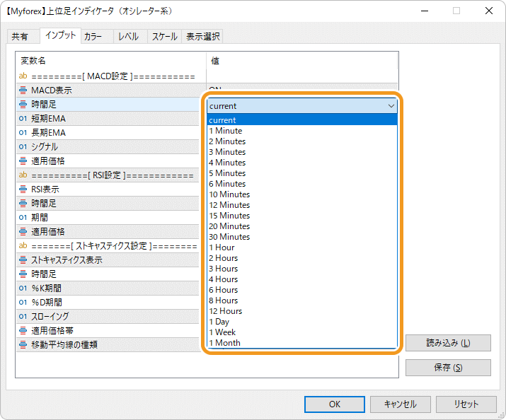Click the 保存 (S) button
The image size is (506, 420).
pos(448,368)
